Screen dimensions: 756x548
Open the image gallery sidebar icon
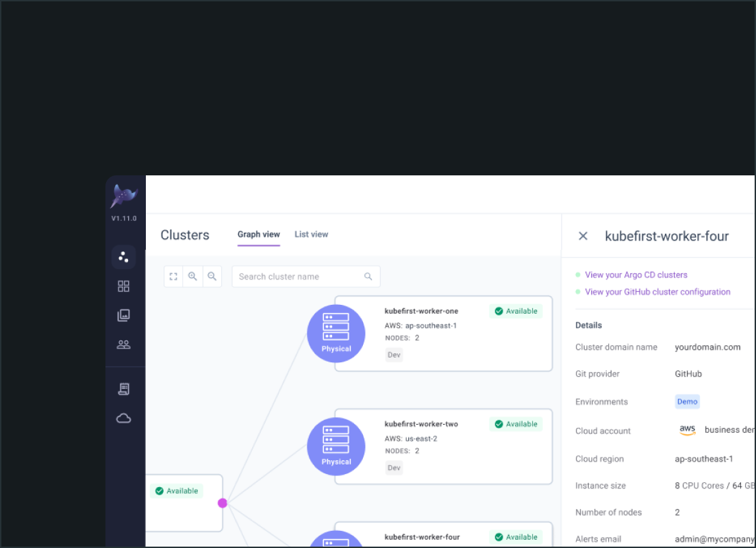[x=123, y=316]
